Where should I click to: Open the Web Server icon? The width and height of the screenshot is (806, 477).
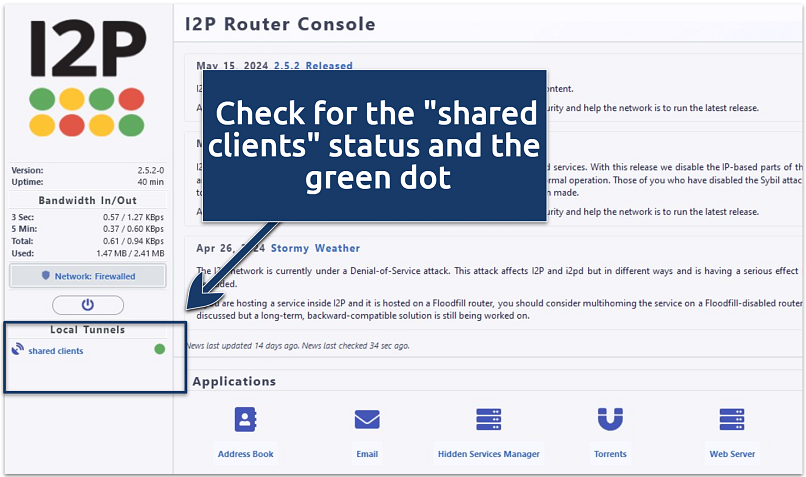pyautogui.click(x=732, y=419)
